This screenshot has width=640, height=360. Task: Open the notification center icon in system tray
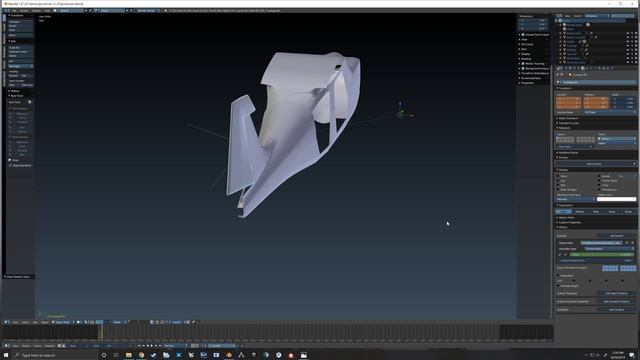632,355
